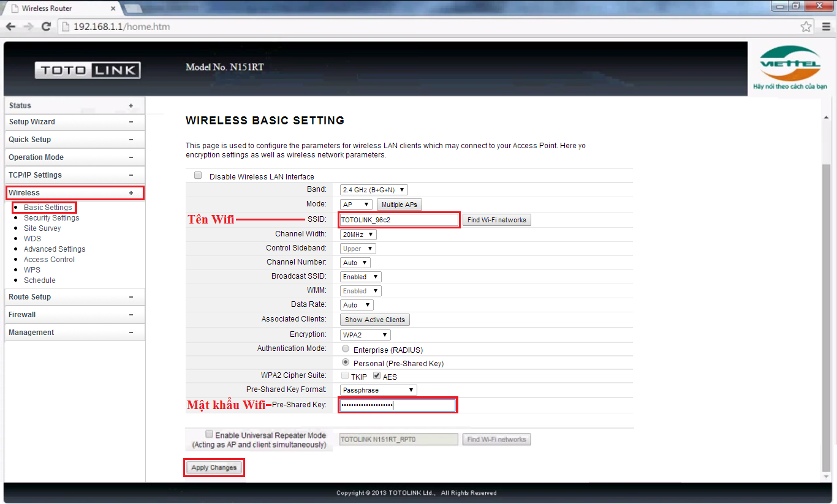Click the browser Back arrow
This screenshot has height=504, width=837.
pos(11,27)
